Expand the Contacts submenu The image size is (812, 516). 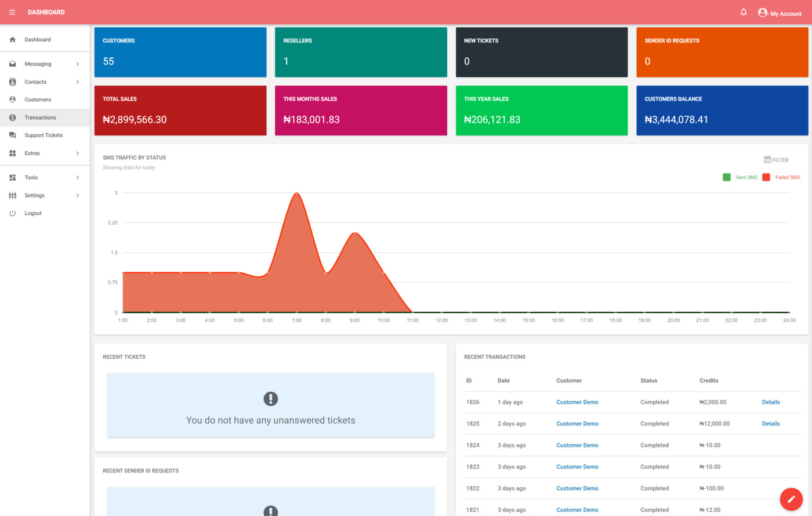[x=78, y=82]
